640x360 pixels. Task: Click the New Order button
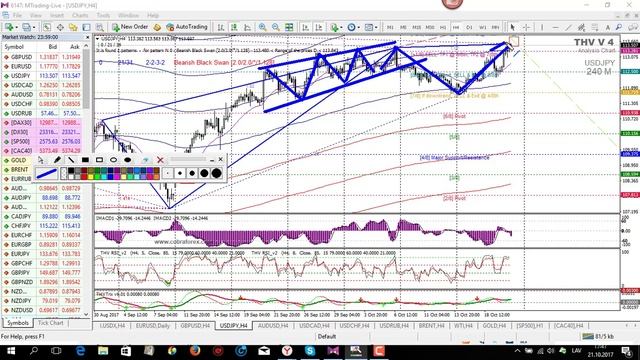click(130, 27)
